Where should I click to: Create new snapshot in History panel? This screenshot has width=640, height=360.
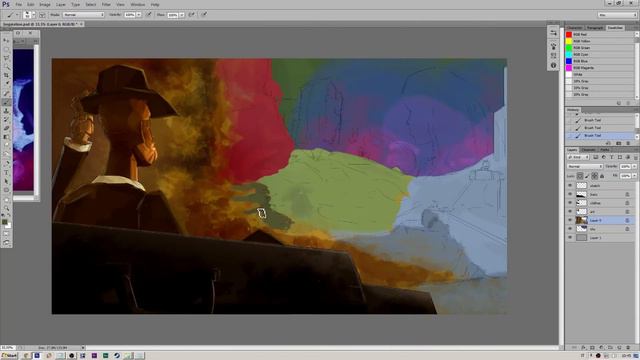pyautogui.click(x=619, y=144)
